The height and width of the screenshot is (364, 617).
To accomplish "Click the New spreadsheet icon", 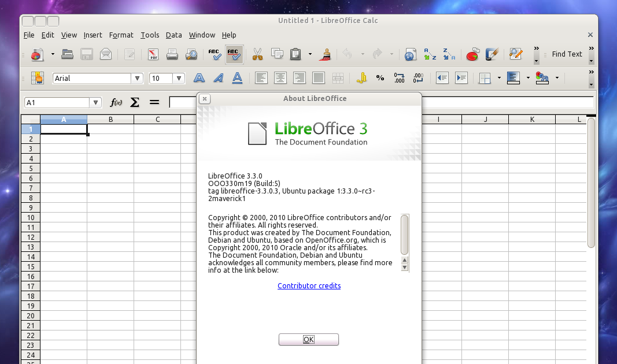I will coord(37,54).
